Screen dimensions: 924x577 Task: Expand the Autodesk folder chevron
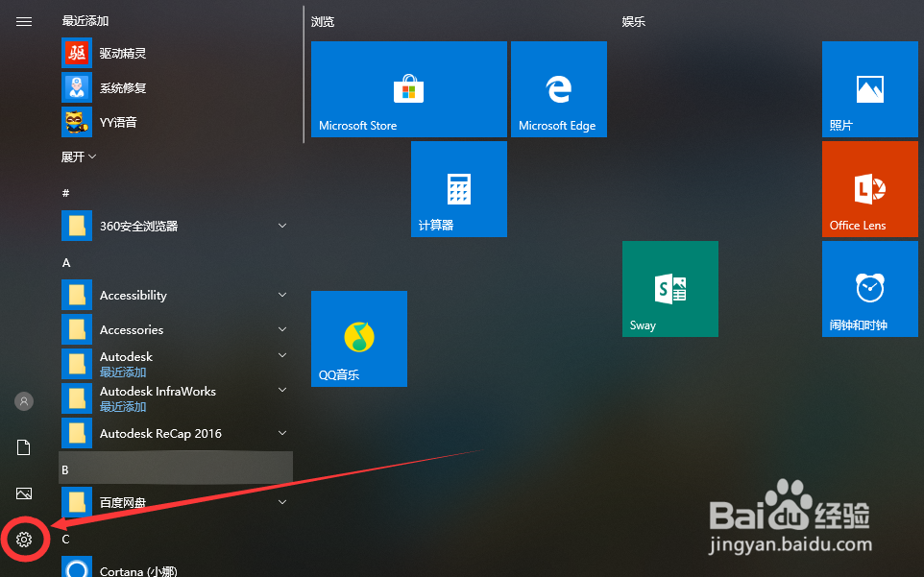pos(282,355)
